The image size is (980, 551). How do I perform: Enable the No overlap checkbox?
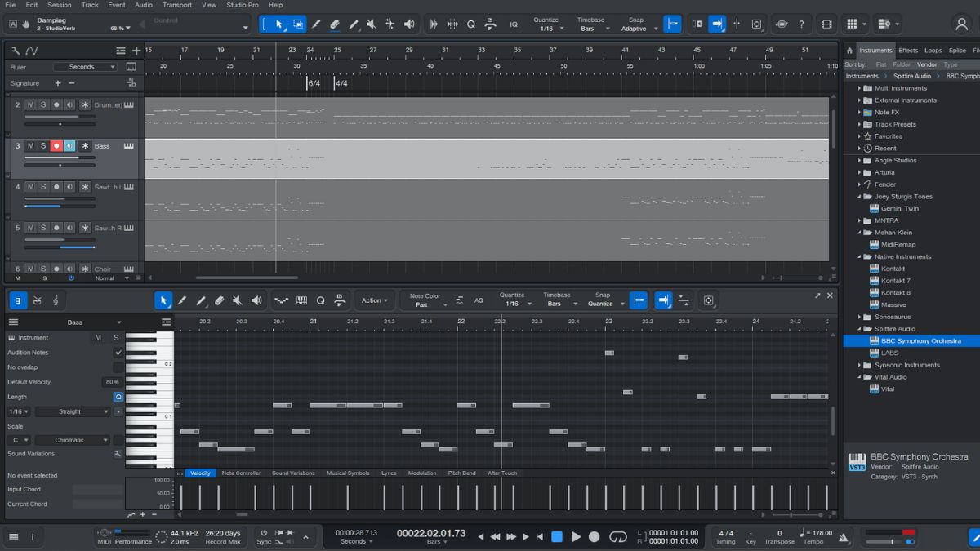point(118,367)
